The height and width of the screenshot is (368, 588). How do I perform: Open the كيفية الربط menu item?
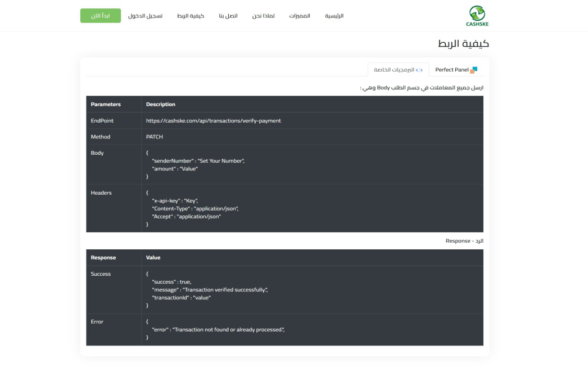click(x=191, y=16)
